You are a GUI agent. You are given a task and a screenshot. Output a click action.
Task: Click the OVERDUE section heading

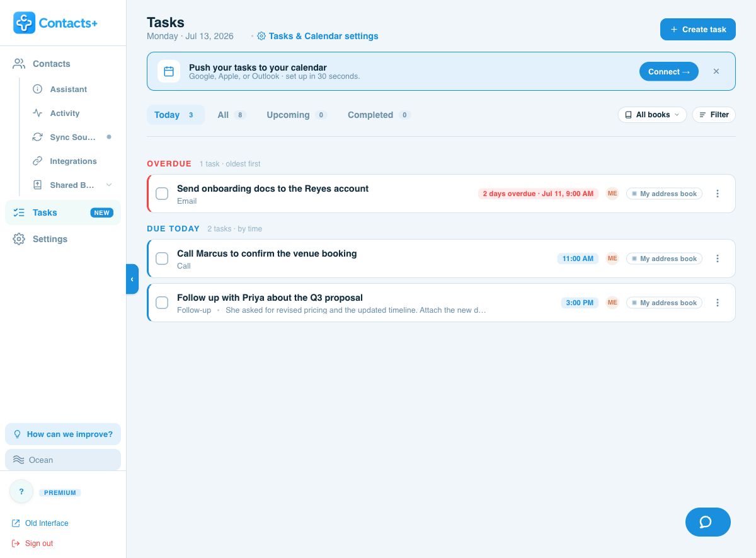(169, 164)
